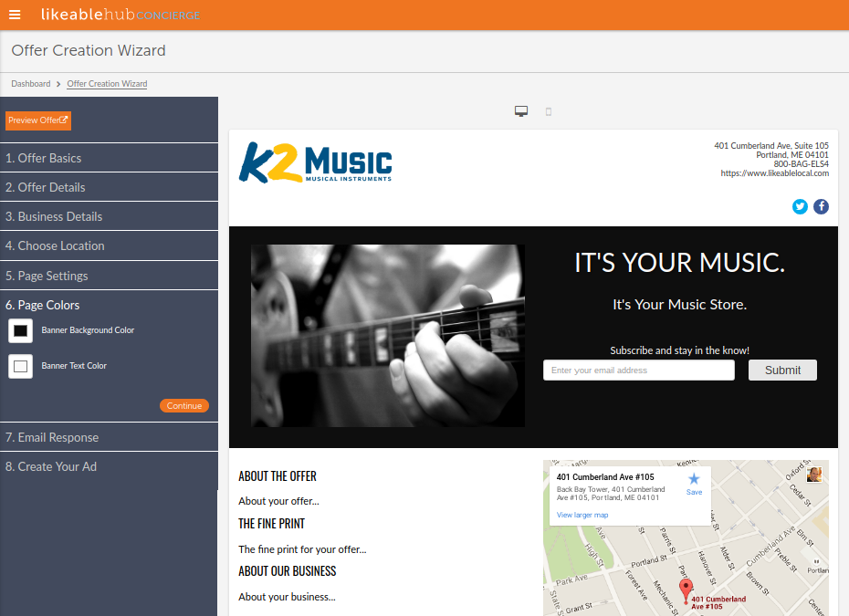Click 'Portland, ME 04101' header line
The height and width of the screenshot is (616, 849).
(792, 155)
